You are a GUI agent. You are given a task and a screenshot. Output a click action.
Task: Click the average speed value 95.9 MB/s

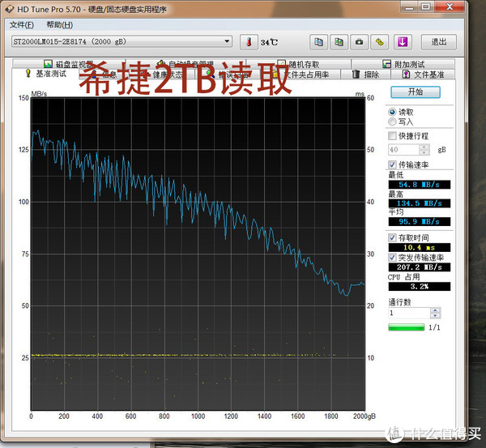click(419, 221)
